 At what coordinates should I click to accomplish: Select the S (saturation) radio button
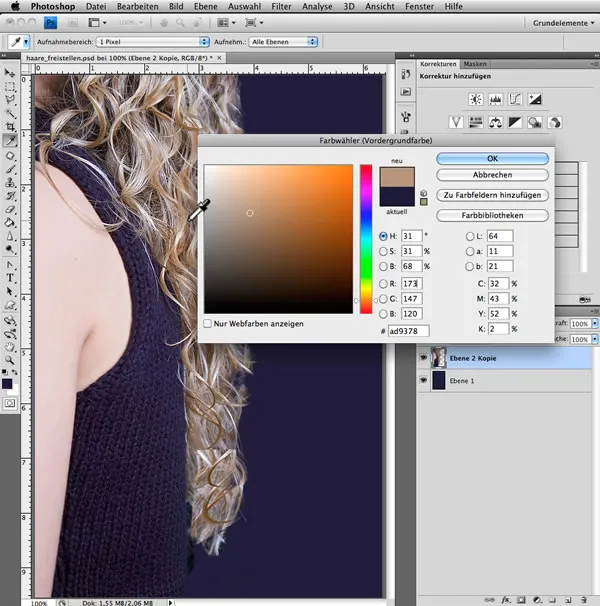click(382, 252)
